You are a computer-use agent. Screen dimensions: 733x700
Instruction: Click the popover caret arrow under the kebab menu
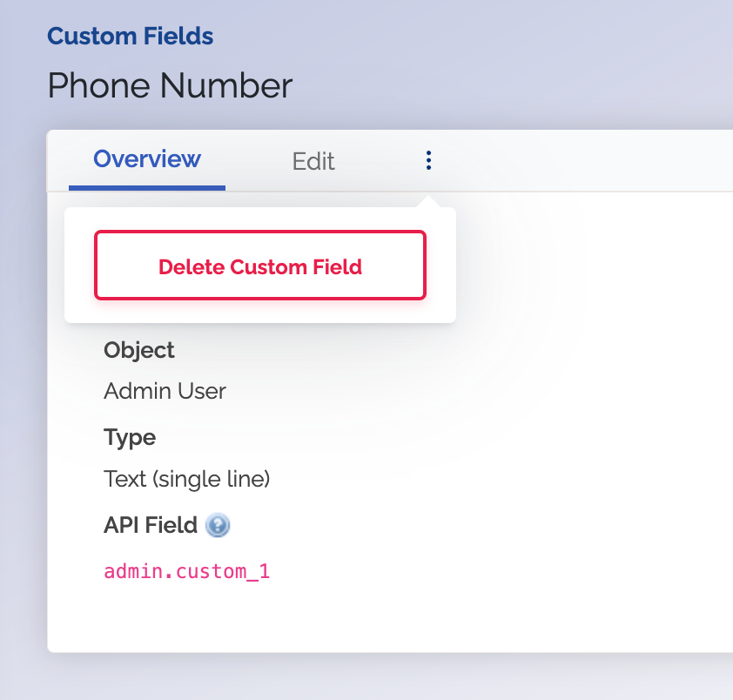(428, 202)
